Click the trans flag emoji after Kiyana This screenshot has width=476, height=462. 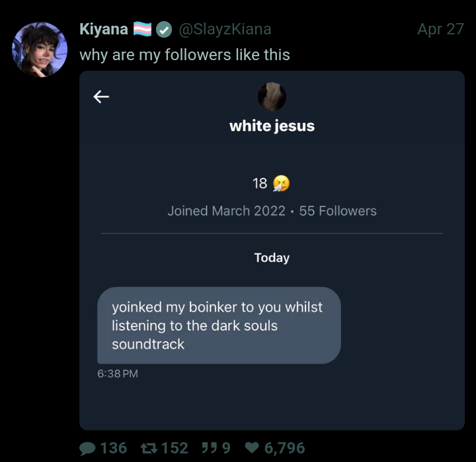tap(143, 30)
